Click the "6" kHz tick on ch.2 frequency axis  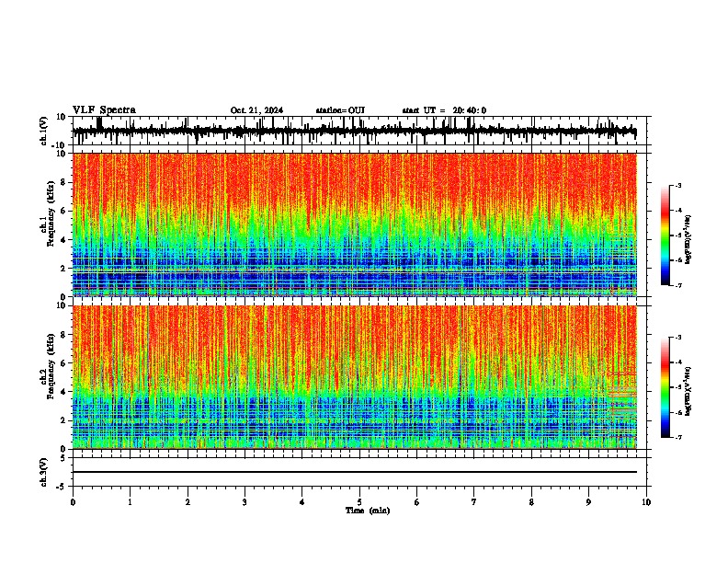(x=64, y=362)
